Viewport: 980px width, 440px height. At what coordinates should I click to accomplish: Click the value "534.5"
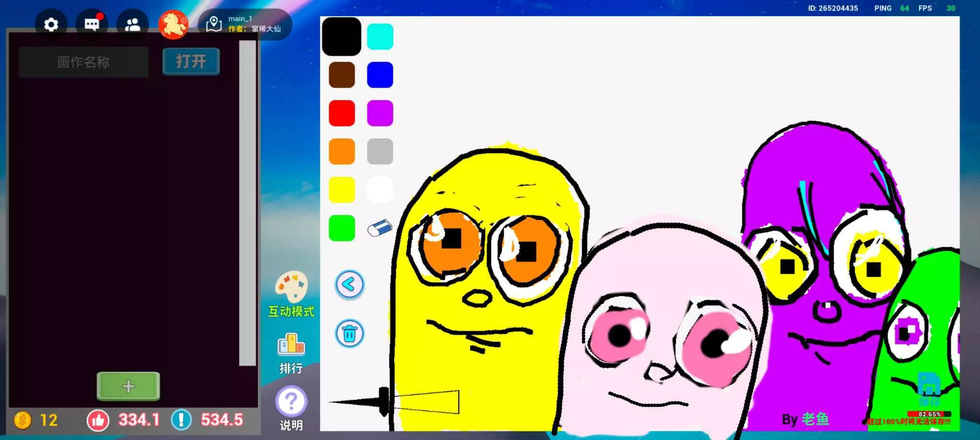point(222,420)
